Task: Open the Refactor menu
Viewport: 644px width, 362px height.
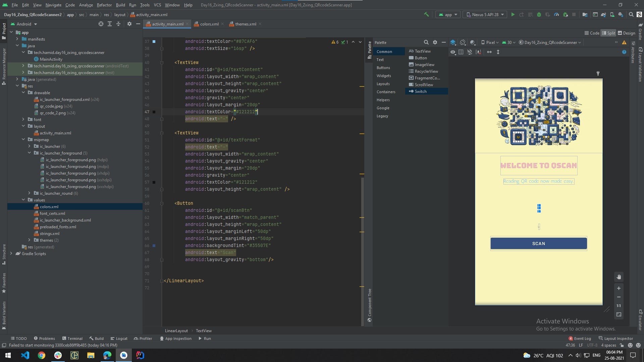Action: 104,5
